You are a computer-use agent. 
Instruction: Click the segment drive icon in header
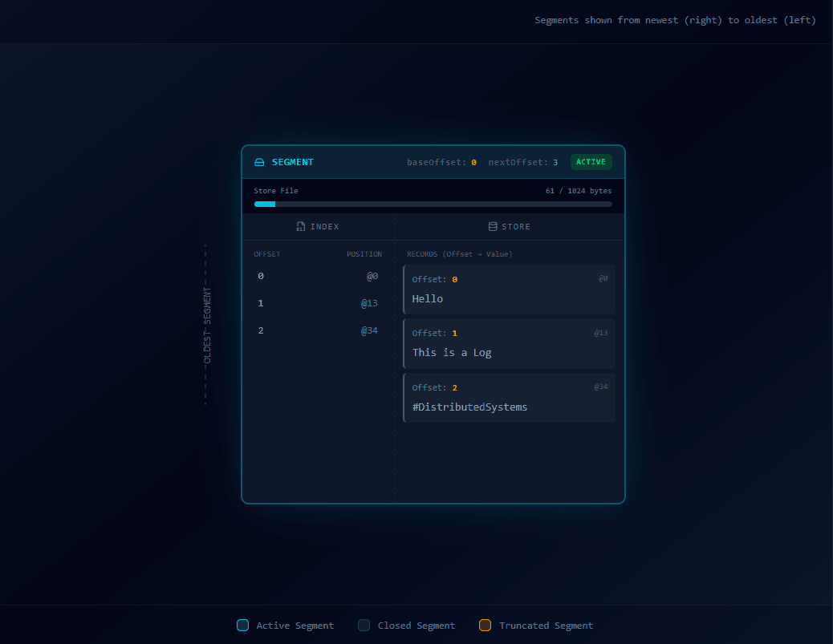[x=259, y=162]
